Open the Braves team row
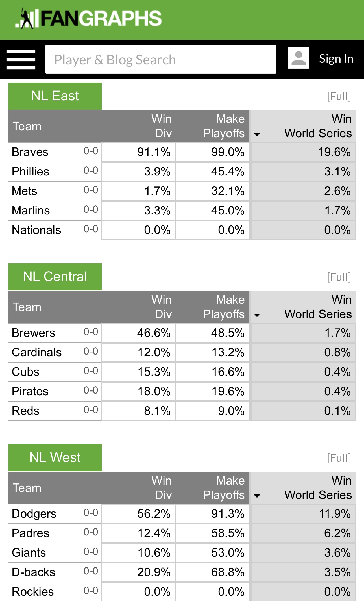The width and height of the screenshot is (364, 601). click(30, 152)
